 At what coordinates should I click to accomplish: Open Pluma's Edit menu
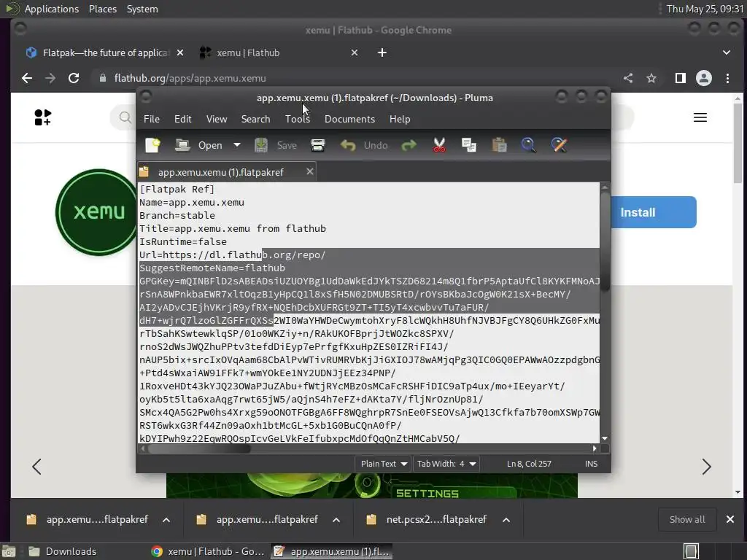(x=183, y=119)
